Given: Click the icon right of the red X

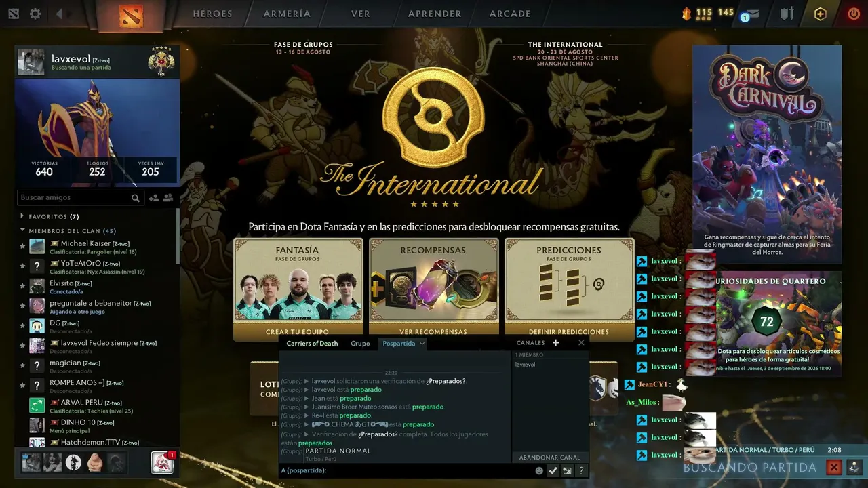Looking at the screenshot, I should [854, 467].
